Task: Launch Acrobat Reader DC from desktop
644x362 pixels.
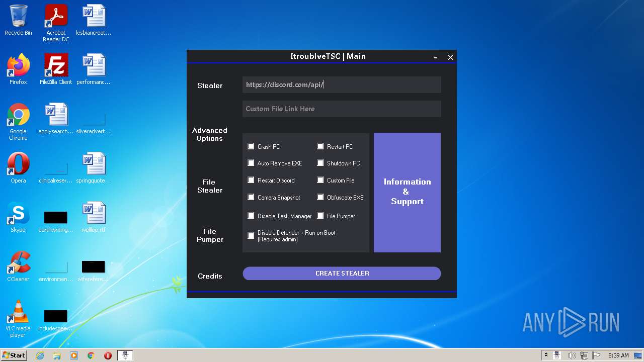Action: pos(56,23)
